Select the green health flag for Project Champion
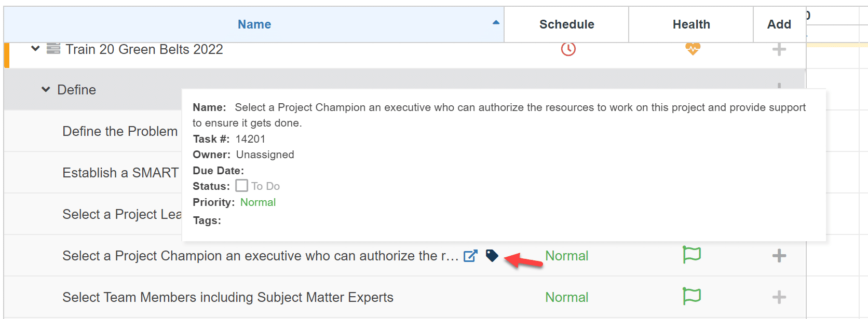The height and width of the screenshot is (319, 868). [691, 256]
